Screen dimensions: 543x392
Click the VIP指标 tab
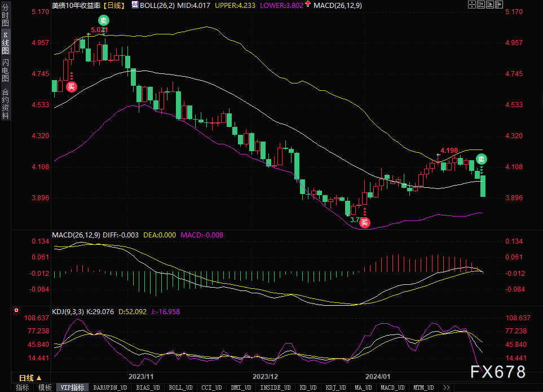(x=73, y=387)
